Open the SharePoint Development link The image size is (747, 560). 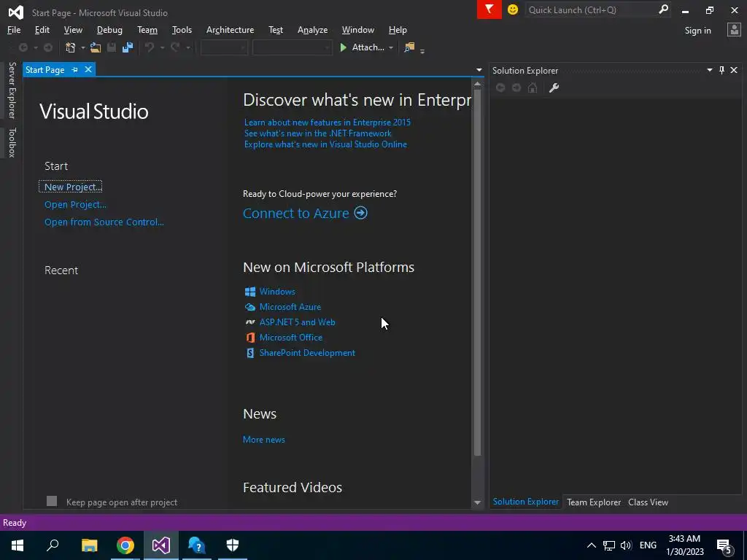[307, 353]
